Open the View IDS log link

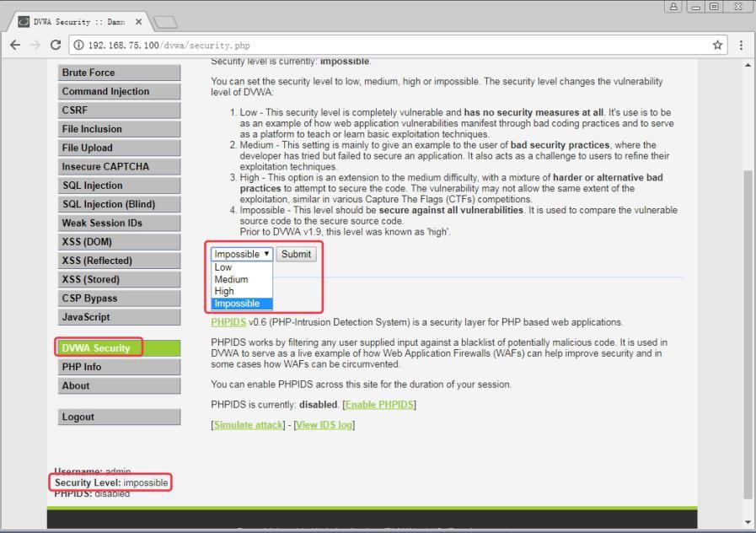coord(324,425)
